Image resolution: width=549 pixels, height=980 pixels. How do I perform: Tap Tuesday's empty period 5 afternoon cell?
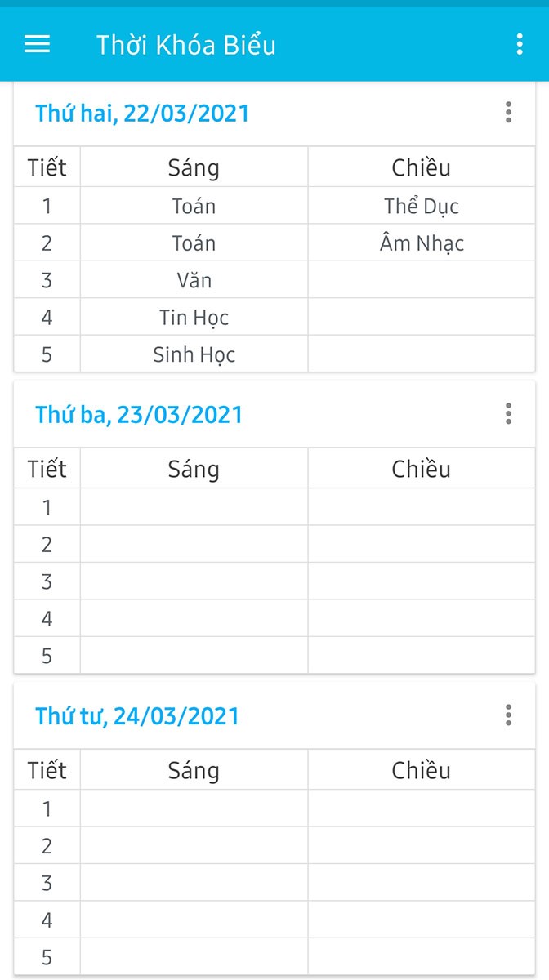tap(422, 655)
